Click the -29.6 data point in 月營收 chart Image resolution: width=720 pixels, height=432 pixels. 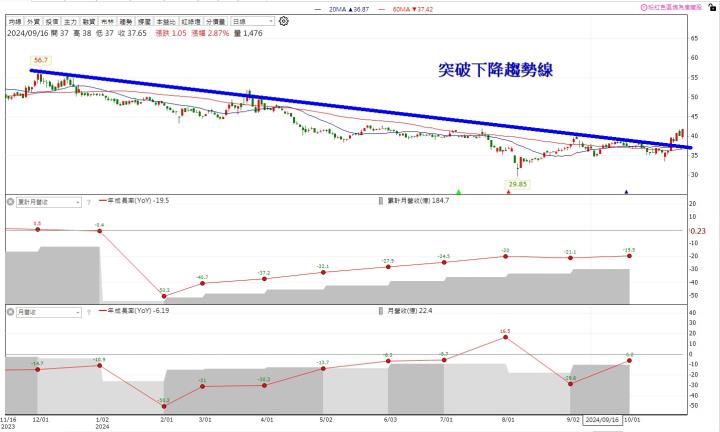(570, 384)
